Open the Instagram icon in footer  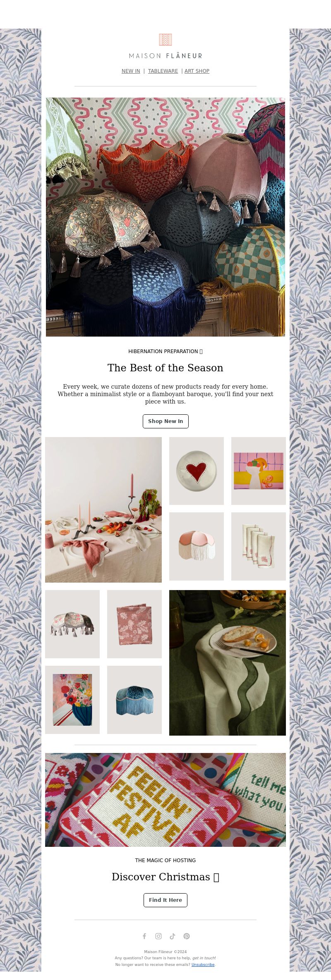coord(158,936)
